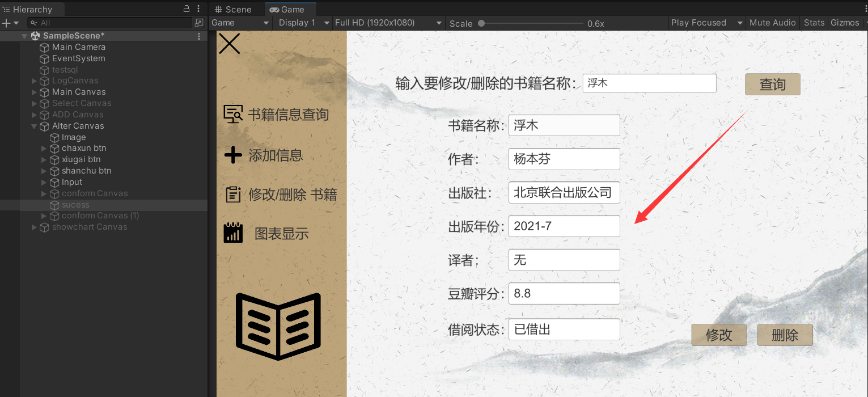Click the 出版社 field
The image size is (868, 397).
564,193
